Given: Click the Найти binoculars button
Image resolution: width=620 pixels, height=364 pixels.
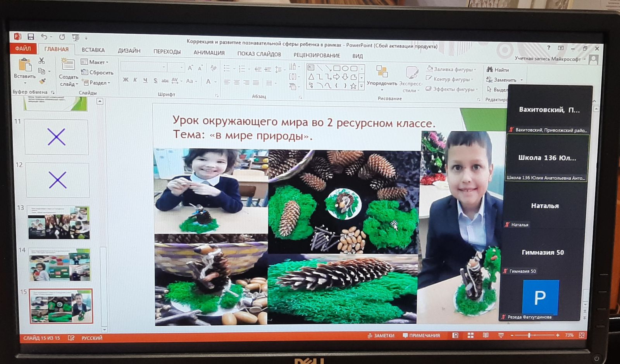Looking at the screenshot, I should [x=498, y=70].
